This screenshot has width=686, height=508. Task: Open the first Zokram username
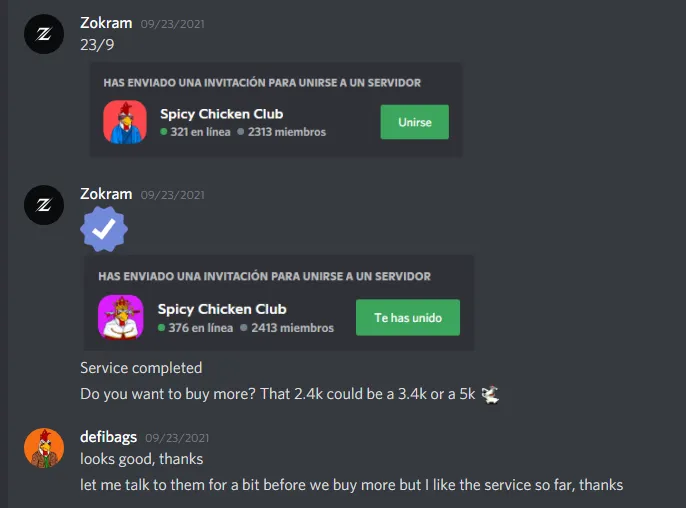coord(106,23)
